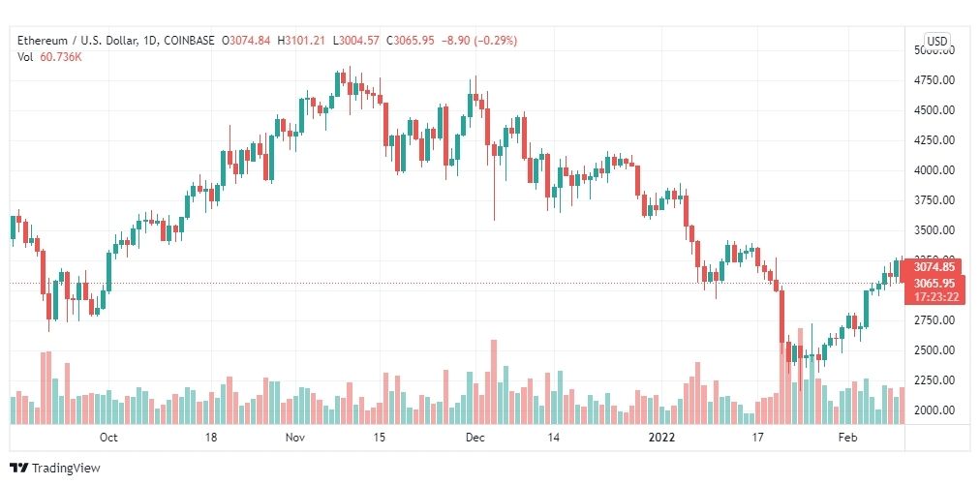
Task: Click the tallest volume bar in early December
Action: click(494, 381)
